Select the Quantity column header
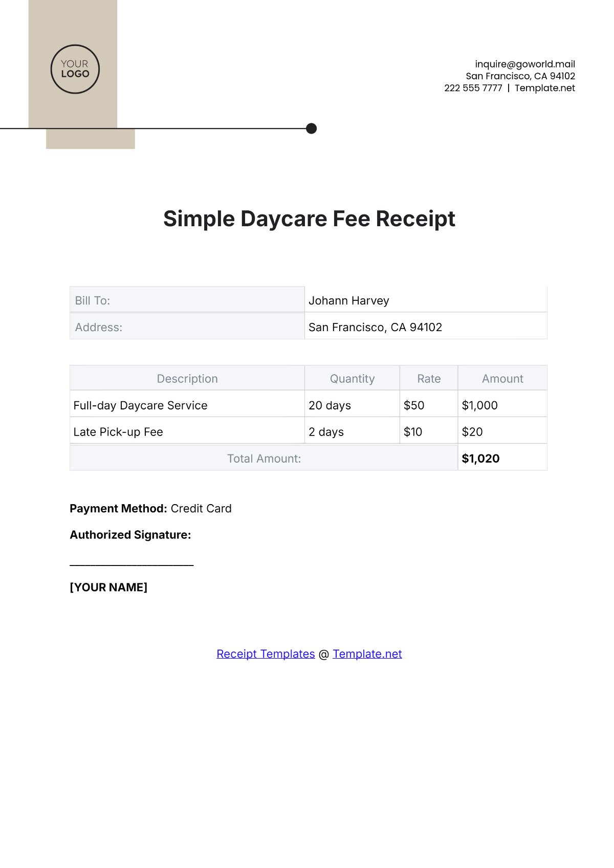 pos(352,379)
